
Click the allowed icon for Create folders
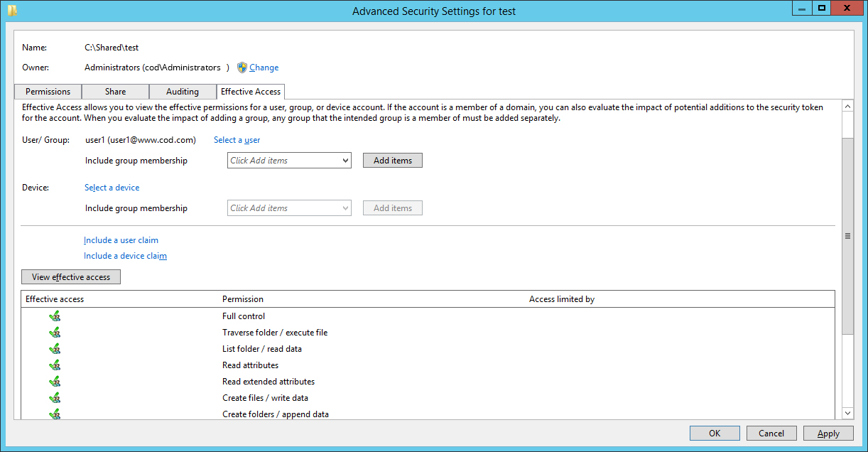(x=55, y=414)
